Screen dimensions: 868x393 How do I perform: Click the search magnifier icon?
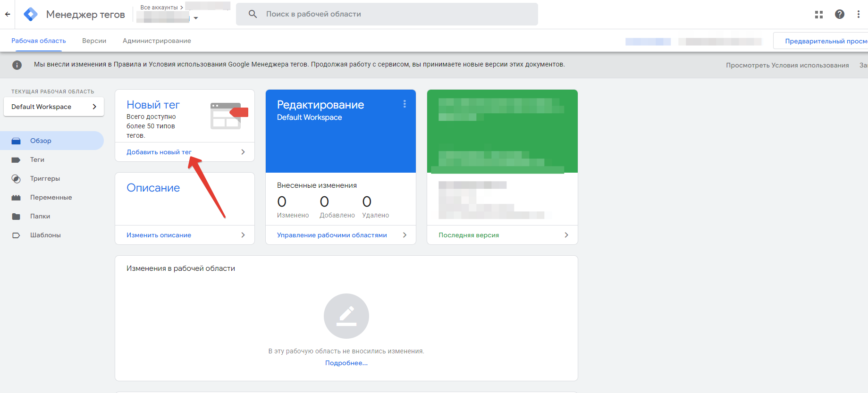[x=253, y=14]
